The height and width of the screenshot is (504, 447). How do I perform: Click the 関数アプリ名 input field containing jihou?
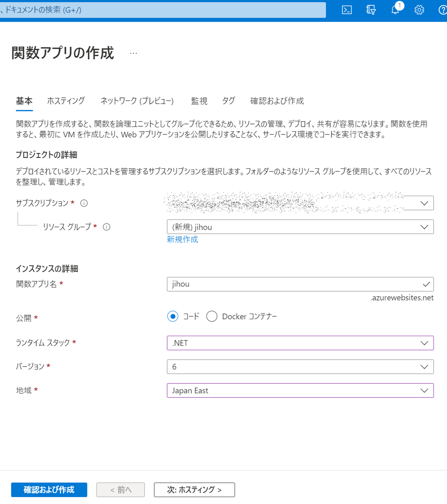[x=300, y=284]
